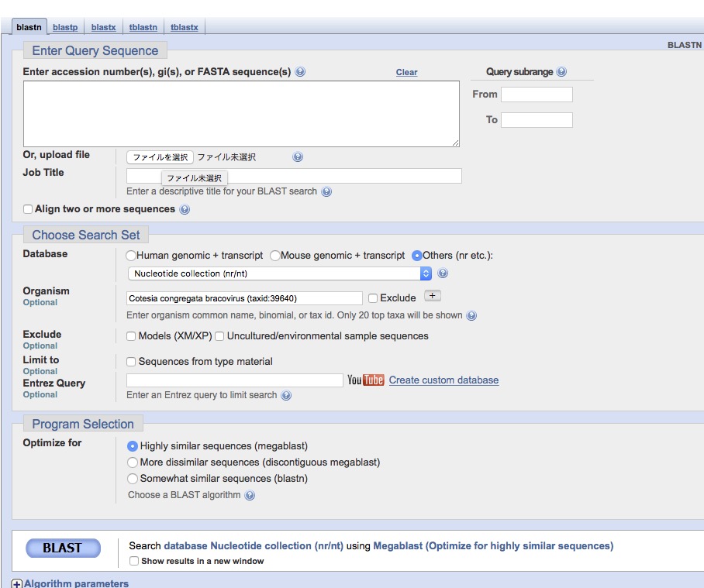Screen dimensions: 704x588
Task: Open help icon for Entrez query hint
Action: tap(286, 395)
